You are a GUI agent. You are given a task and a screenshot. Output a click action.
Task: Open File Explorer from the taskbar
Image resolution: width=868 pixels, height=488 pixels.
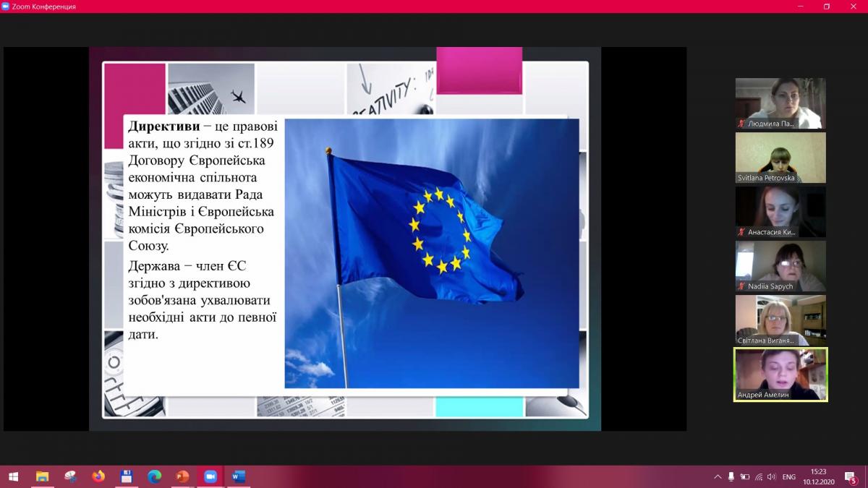click(x=42, y=476)
